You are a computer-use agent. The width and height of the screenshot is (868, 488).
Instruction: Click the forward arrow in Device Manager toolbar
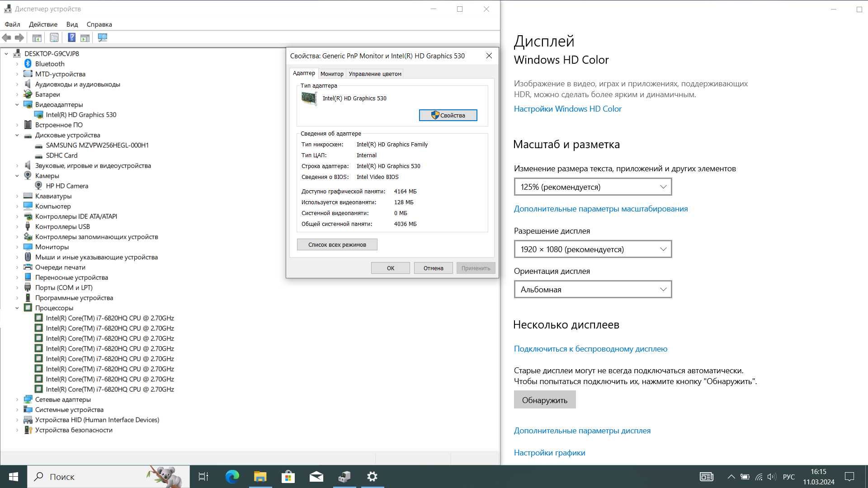pos(19,38)
